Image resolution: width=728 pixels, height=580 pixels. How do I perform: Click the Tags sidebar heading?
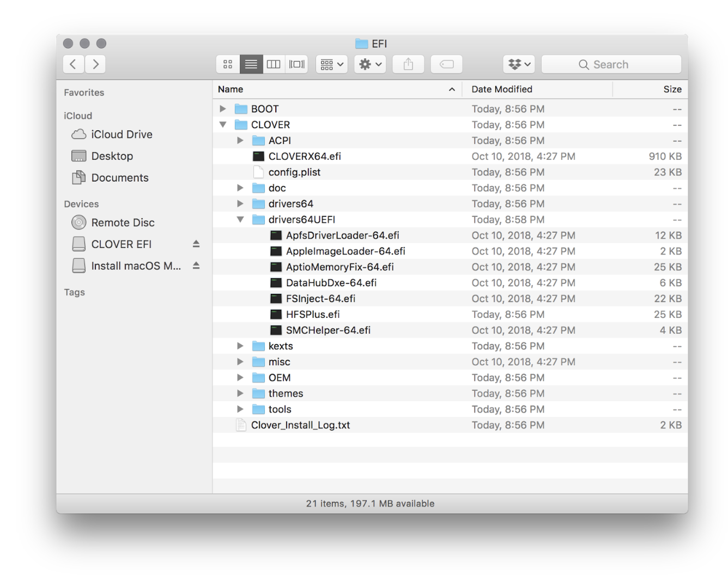click(75, 292)
